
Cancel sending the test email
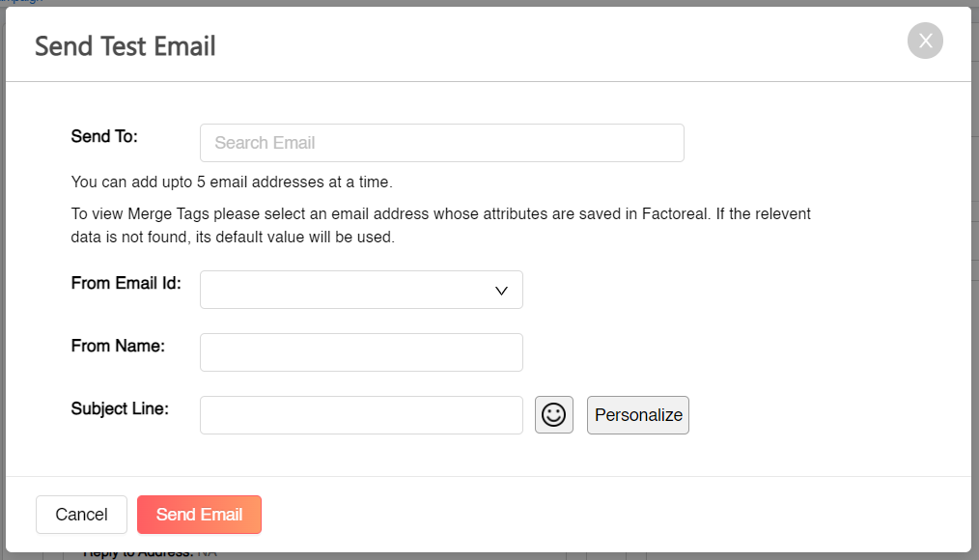pos(81,514)
